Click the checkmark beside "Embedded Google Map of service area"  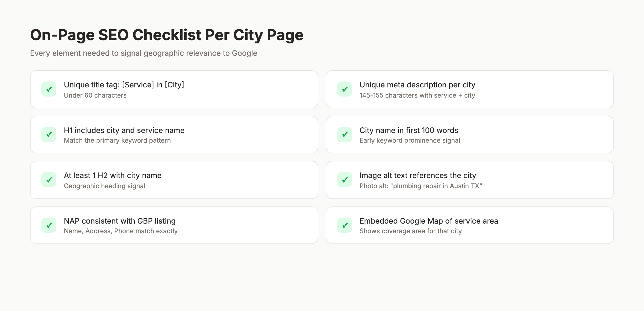[345, 225]
